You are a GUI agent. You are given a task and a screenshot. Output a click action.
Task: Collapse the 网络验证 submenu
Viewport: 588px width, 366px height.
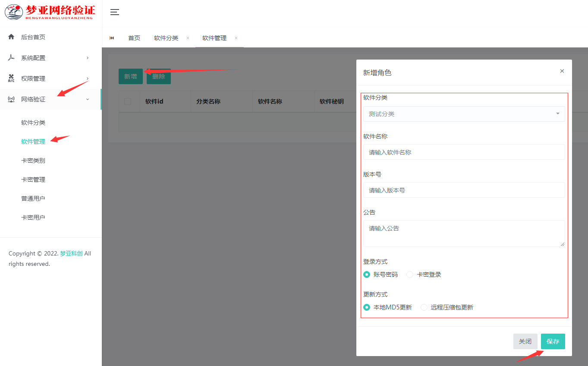(48, 99)
